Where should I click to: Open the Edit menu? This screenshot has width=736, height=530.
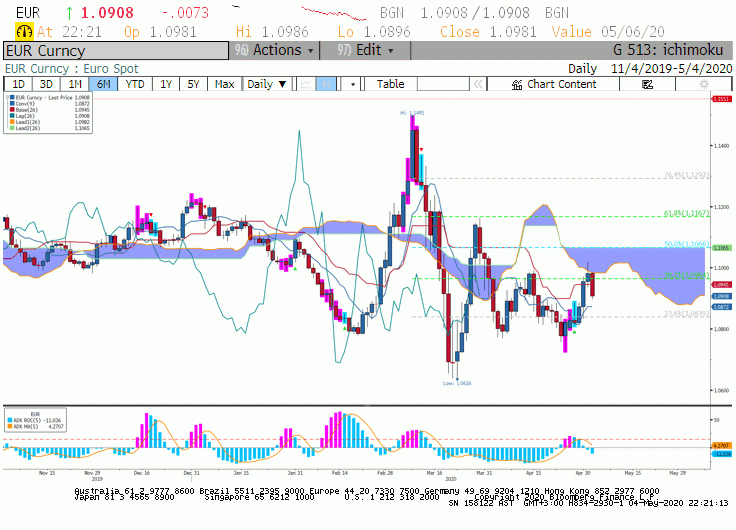click(x=365, y=50)
